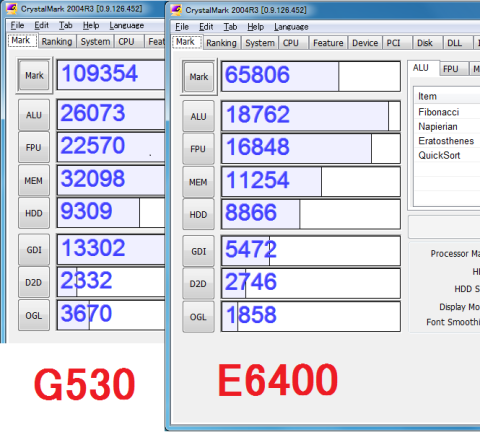The height and width of the screenshot is (432, 480).
Task: Click total score 109354 in G530 window
Action: click(x=111, y=75)
